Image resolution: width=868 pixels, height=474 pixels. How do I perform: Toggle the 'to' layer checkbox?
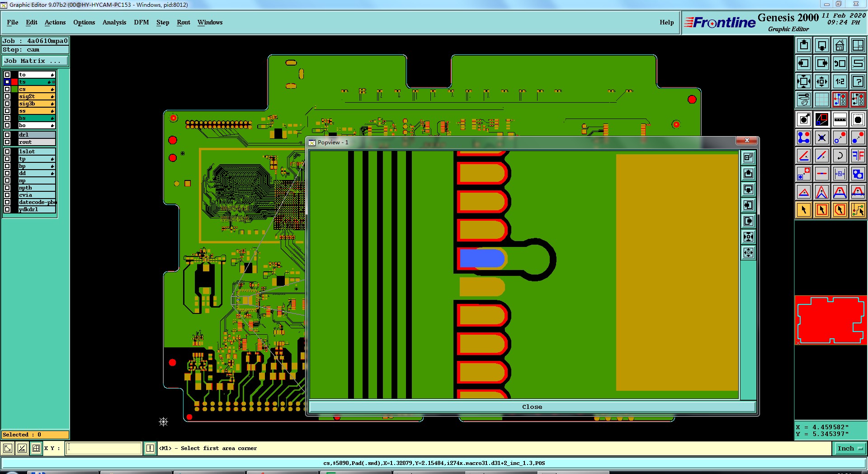(7, 75)
